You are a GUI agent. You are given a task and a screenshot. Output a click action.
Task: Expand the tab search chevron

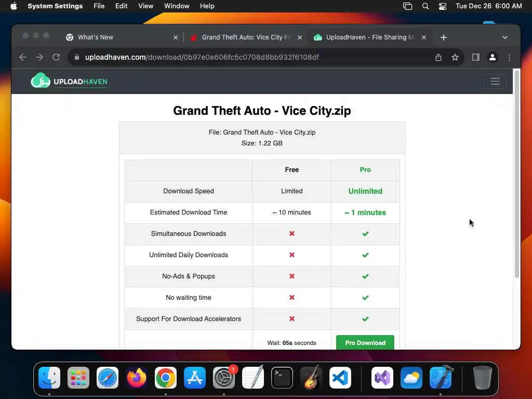(x=505, y=37)
